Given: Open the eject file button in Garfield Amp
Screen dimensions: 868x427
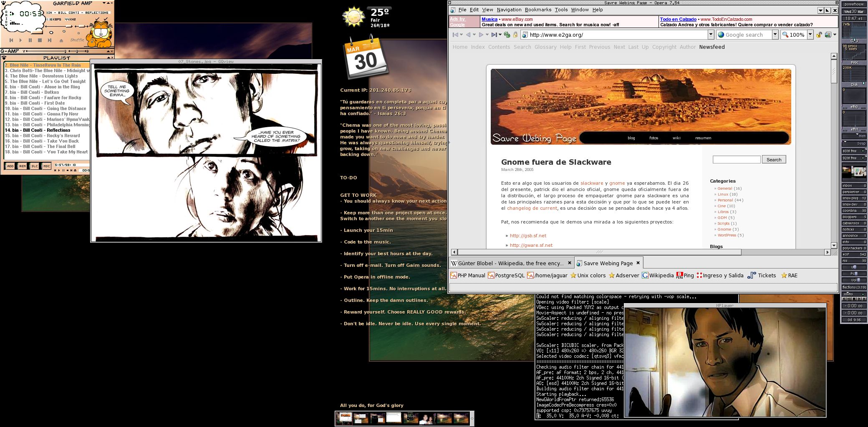Looking at the screenshot, I should click(61, 41).
